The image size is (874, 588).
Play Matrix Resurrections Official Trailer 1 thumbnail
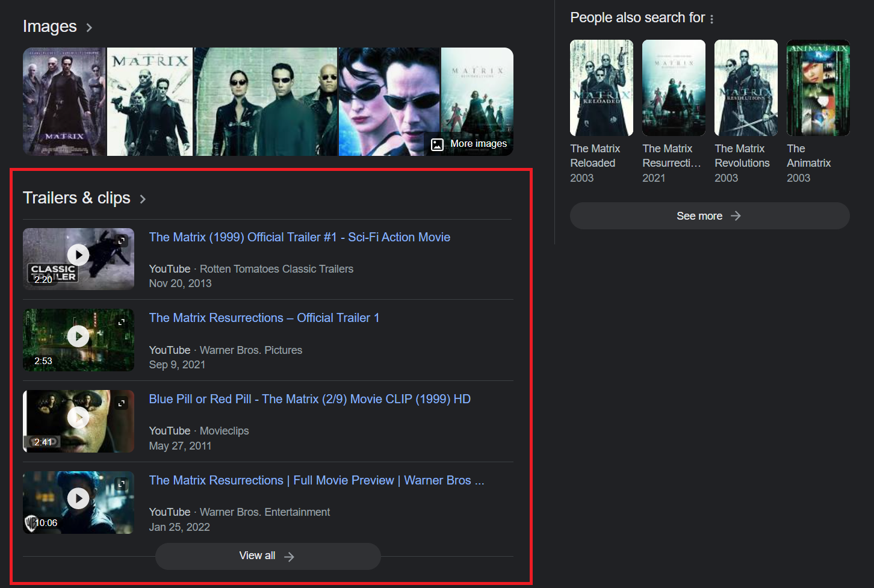click(78, 339)
